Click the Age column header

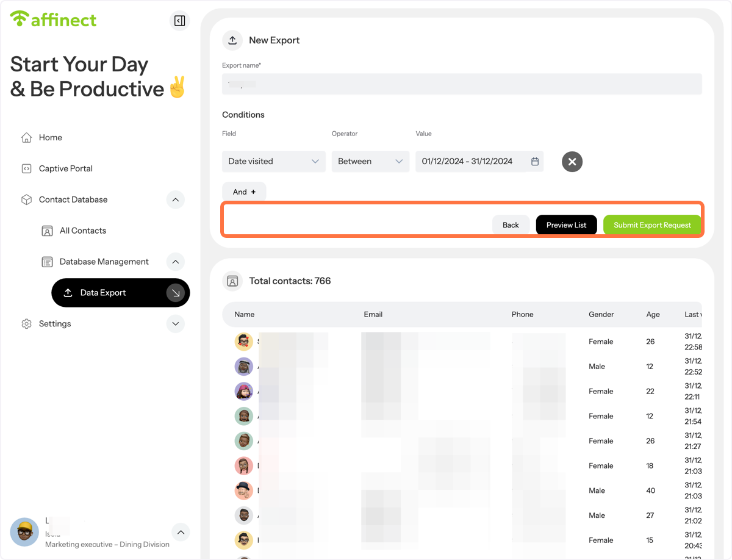click(x=653, y=315)
